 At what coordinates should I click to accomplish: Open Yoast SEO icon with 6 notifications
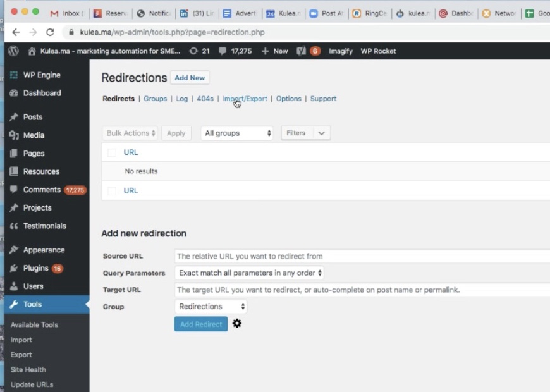301,51
